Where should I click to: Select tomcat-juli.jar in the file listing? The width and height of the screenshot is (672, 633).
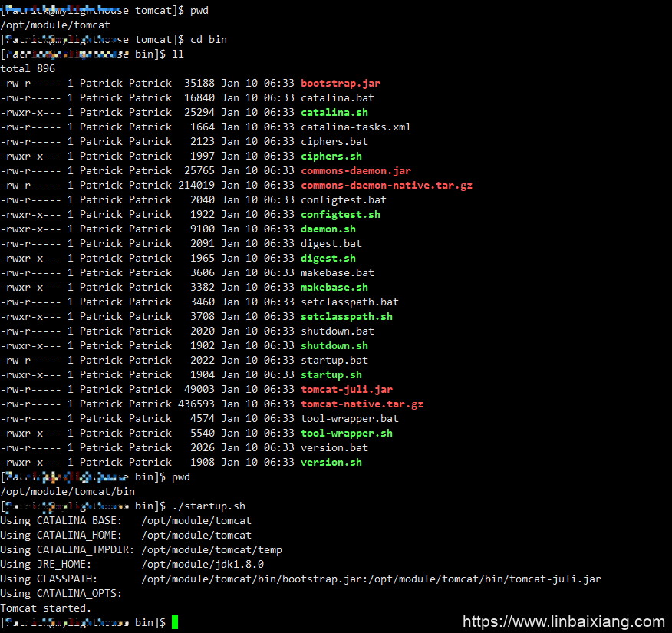pos(347,389)
